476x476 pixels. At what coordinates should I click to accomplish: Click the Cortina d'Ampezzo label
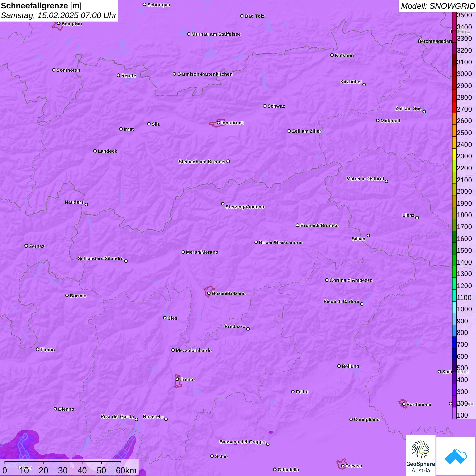[x=351, y=280]
